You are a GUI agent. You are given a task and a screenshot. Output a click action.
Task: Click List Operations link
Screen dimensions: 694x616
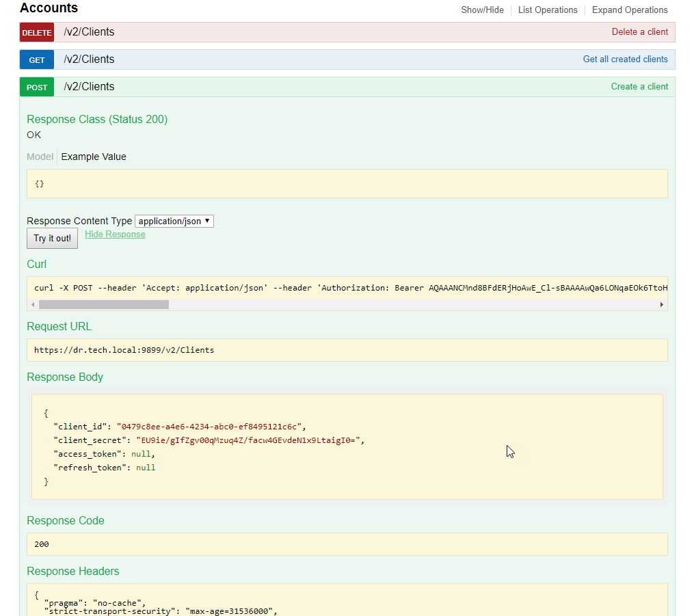coord(548,10)
